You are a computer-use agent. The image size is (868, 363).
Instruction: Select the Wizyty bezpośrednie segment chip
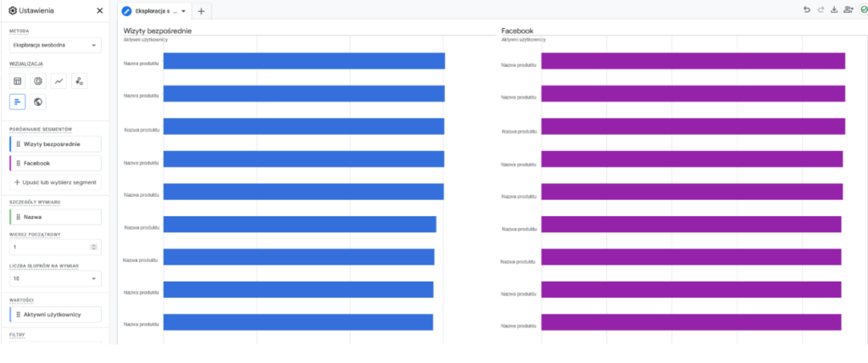(x=55, y=144)
